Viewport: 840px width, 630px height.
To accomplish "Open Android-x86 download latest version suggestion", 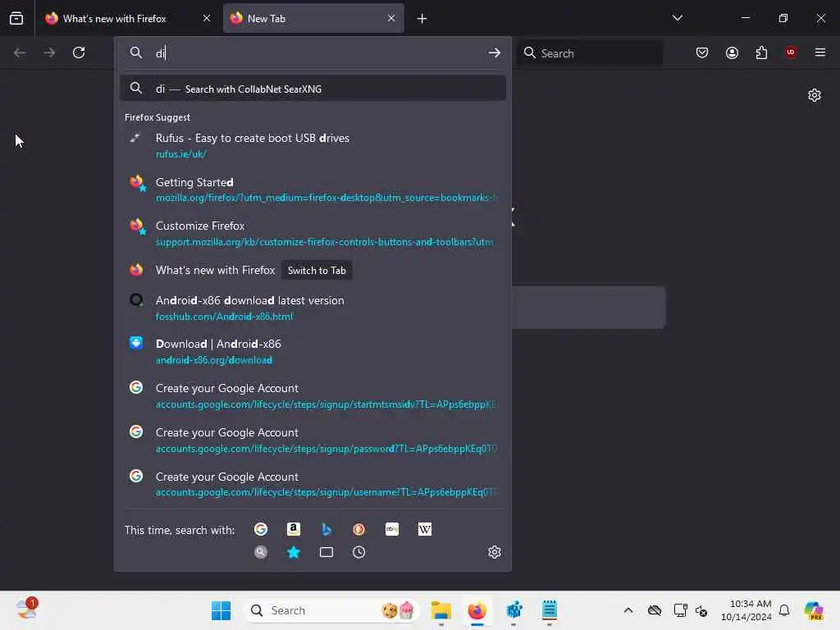I will coord(313,308).
